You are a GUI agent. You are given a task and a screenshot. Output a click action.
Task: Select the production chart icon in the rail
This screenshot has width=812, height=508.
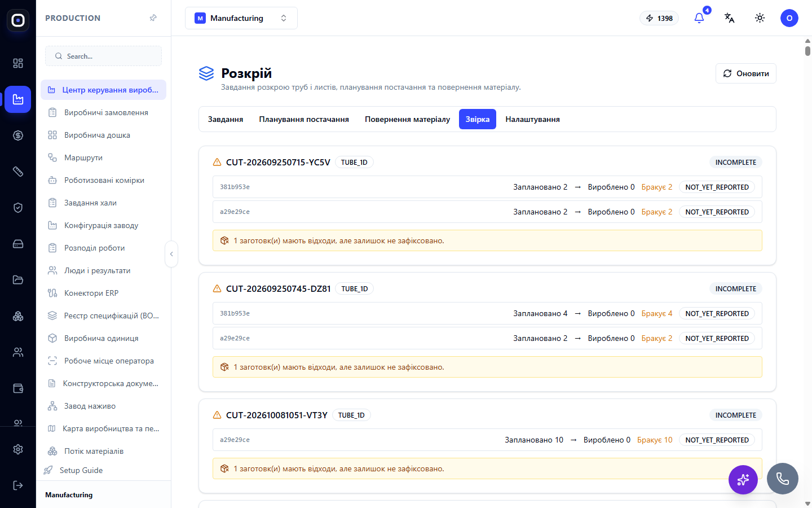pyautogui.click(x=18, y=99)
